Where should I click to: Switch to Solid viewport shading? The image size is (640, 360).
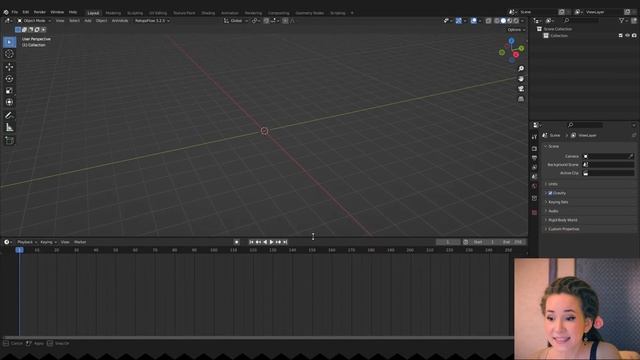tap(503, 20)
